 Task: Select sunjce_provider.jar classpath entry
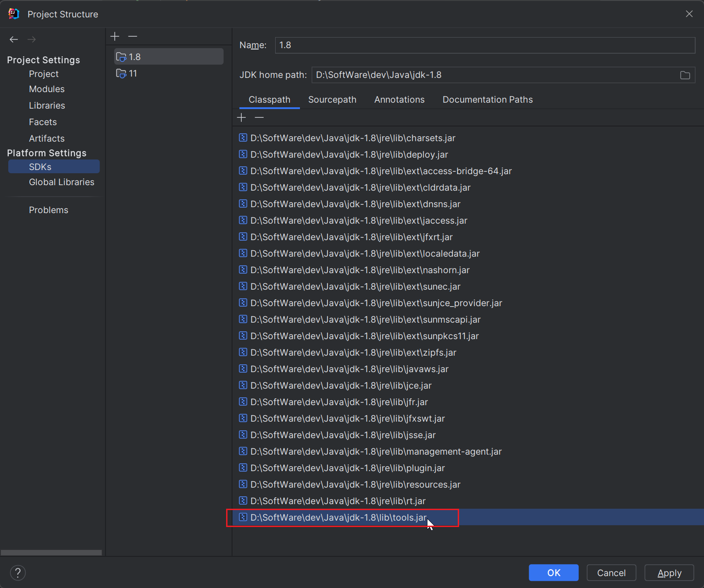468,303
